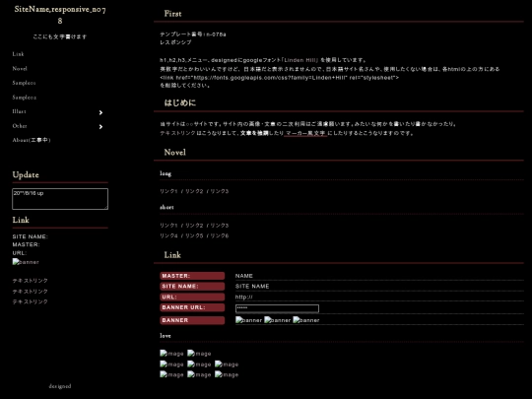Viewport: 532px width, 399px height.
Task: Click first image in love top row
Action: 171,354
